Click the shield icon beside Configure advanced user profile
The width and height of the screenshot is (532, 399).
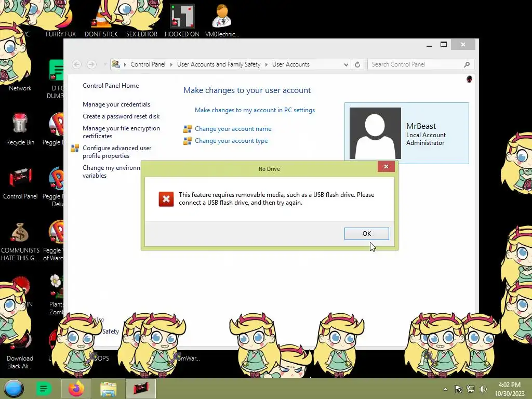click(x=75, y=148)
